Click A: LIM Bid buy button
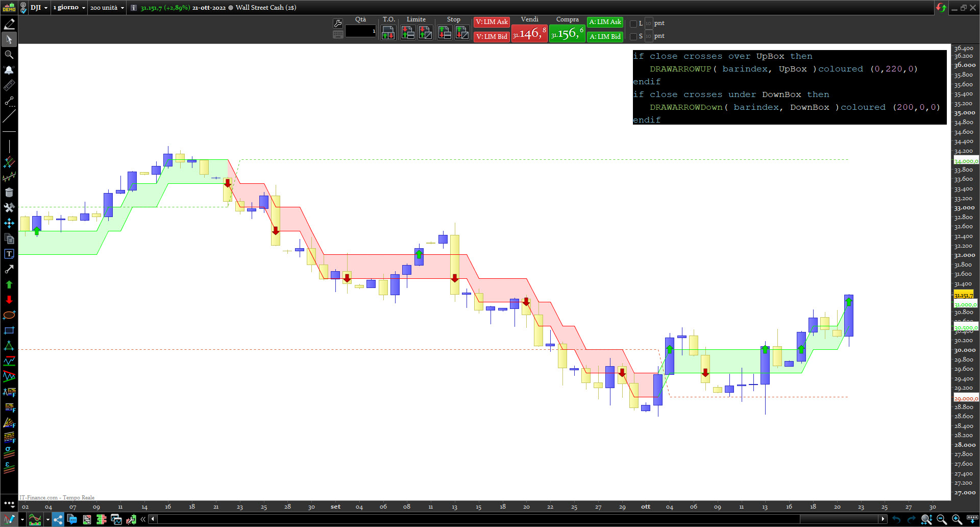 (605, 37)
